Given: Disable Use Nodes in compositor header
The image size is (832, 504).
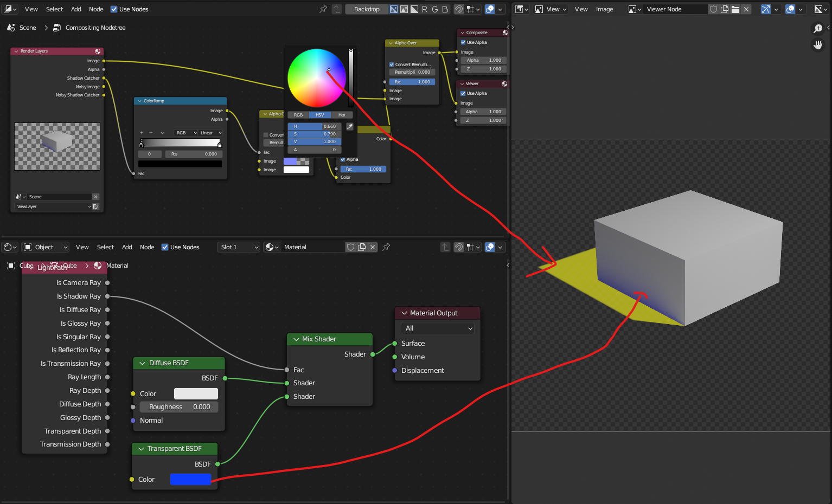Looking at the screenshot, I should [x=114, y=9].
